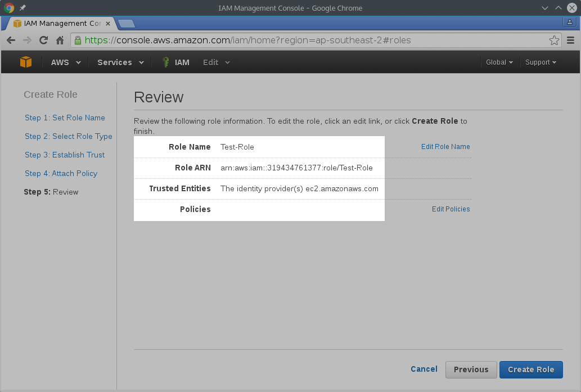Viewport: 581px width, 392px height.
Task: Click the Cancel link
Action: pyautogui.click(x=424, y=369)
